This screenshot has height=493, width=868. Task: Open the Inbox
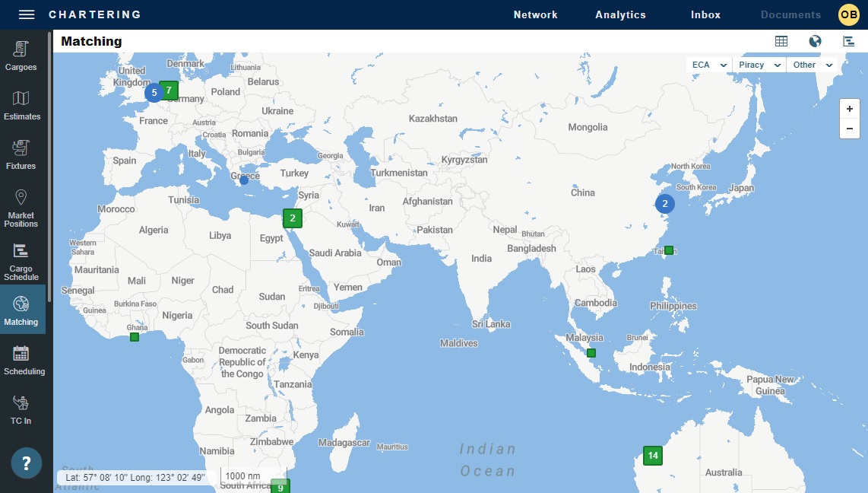[705, 14]
